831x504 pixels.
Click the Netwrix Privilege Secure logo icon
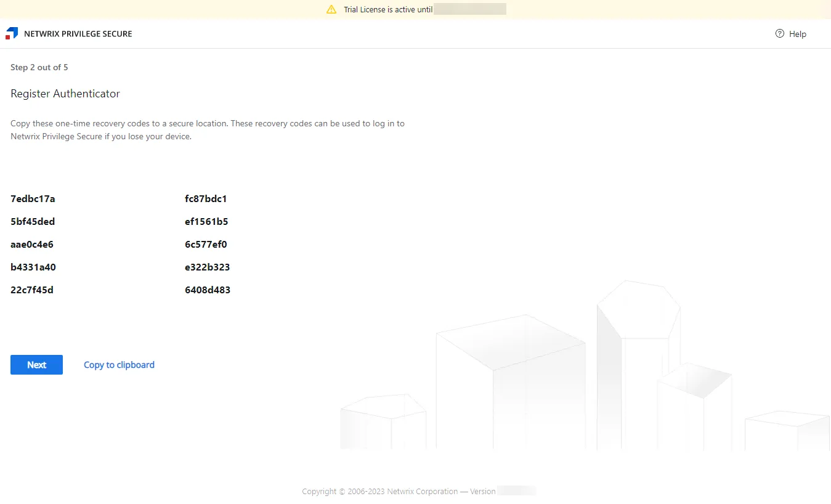pos(12,33)
